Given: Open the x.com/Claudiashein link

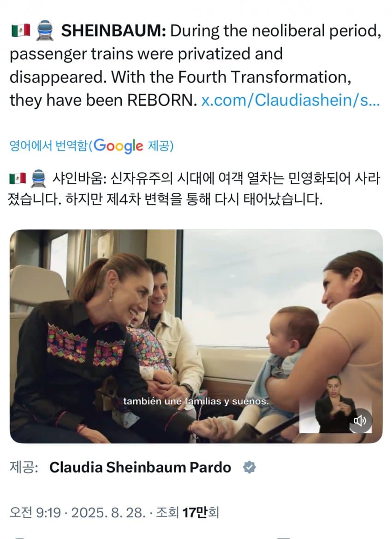Looking at the screenshot, I should (x=290, y=101).
